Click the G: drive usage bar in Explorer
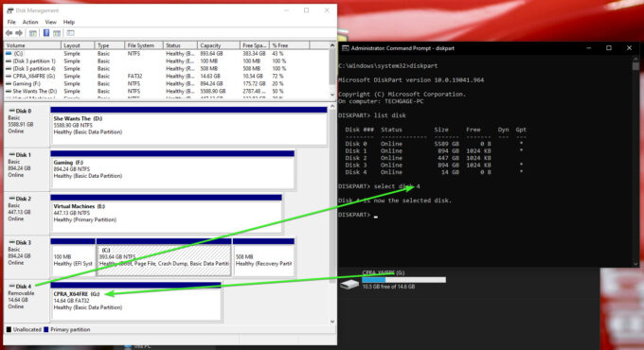This screenshot has height=350, width=644. (403, 280)
